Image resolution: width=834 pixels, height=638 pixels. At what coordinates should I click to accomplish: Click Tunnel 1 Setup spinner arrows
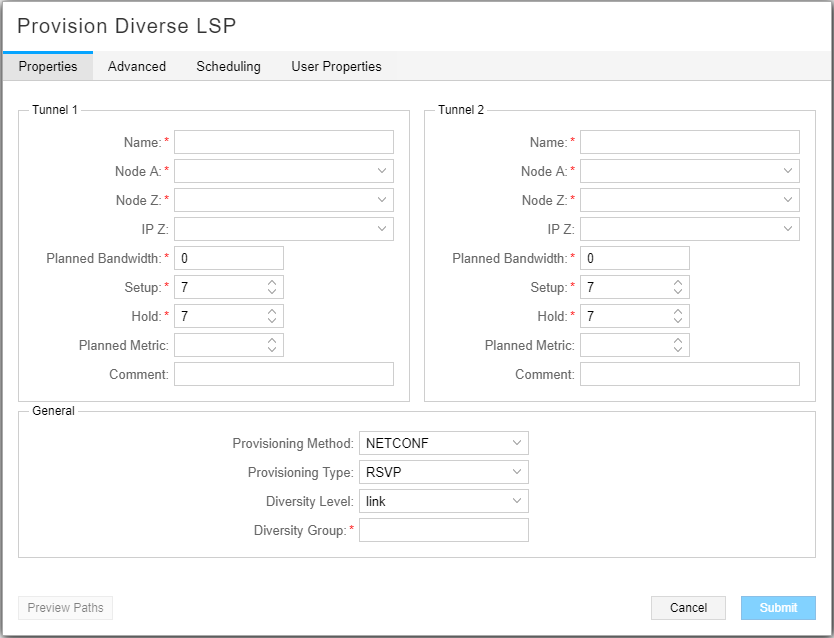272,287
